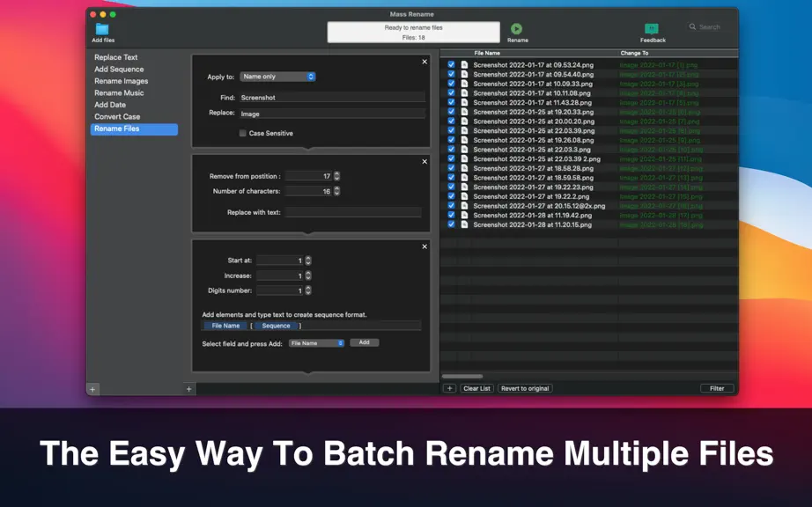The width and height of the screenshot is (812, 507).
Task: Uncheck Screenshot 2022-01-27 at 18.58.28.png
Action: (451, 168)
